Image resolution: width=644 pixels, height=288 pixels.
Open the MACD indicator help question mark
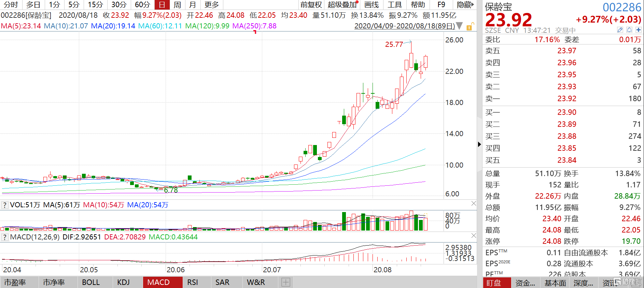click(x=5, y=237)
